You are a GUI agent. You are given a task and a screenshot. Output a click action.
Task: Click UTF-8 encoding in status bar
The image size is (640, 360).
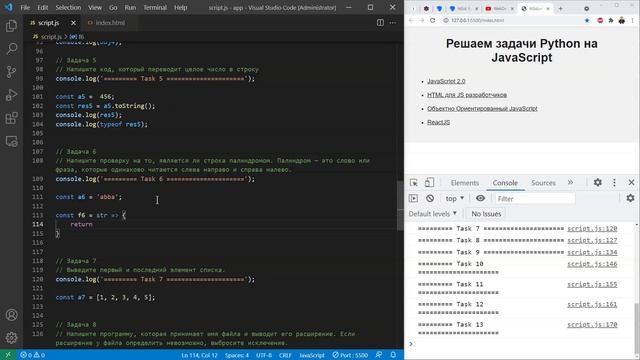(x=264, y=355)
